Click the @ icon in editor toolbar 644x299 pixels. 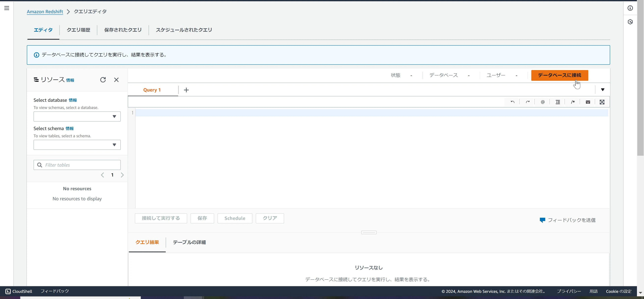[x=543, y=102]
